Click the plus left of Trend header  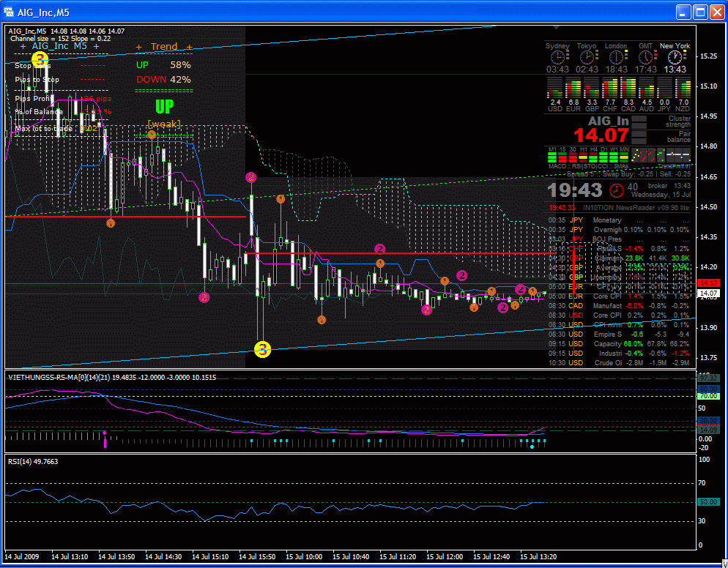coord(139,47)
